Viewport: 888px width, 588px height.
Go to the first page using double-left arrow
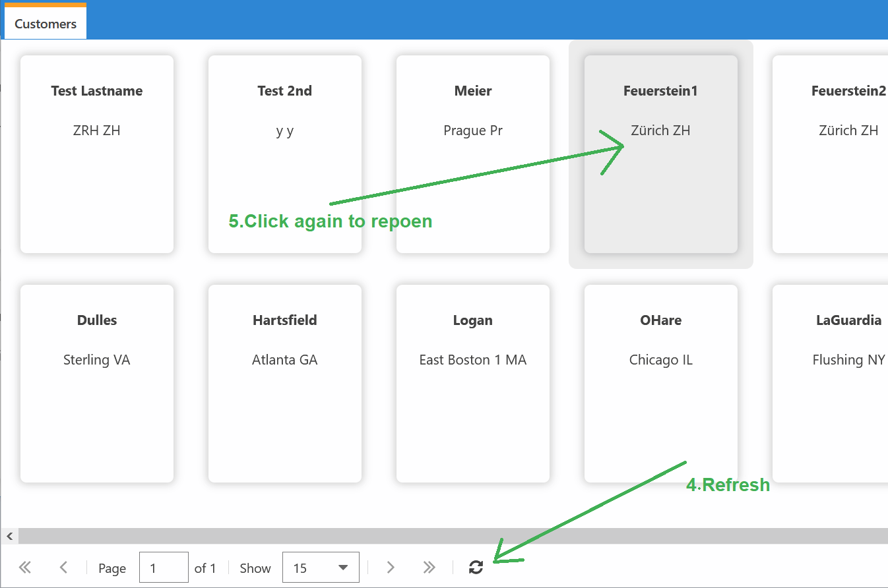click(x=24, y=567)
